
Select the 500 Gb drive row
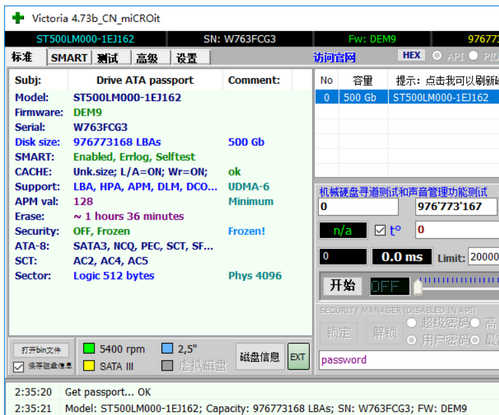pos(407,97)
